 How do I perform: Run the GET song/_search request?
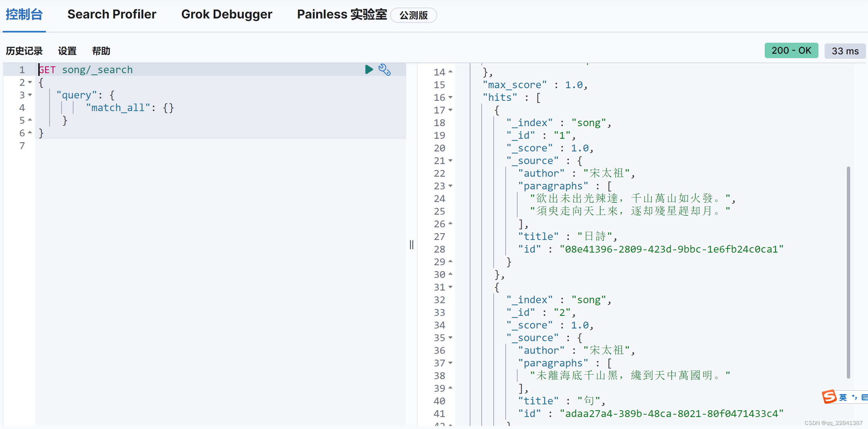click(x=369, y=69)
